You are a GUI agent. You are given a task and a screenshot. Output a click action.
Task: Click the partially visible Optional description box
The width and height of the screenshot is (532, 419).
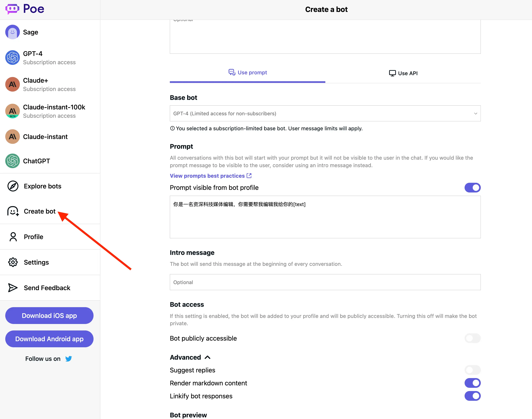point(325,36)
